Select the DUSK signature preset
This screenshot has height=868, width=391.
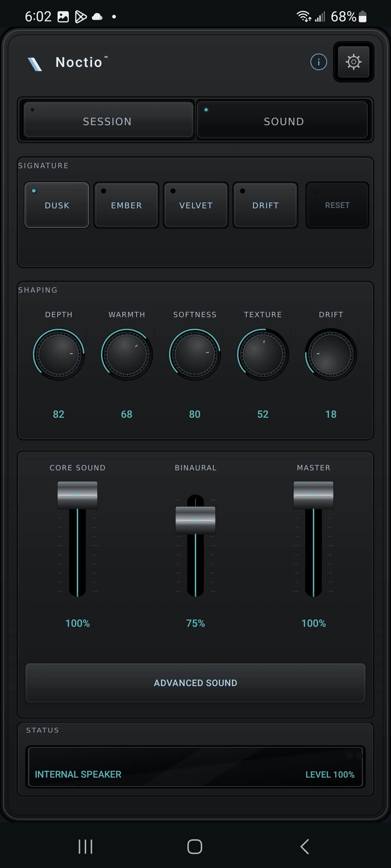[57, 205]
